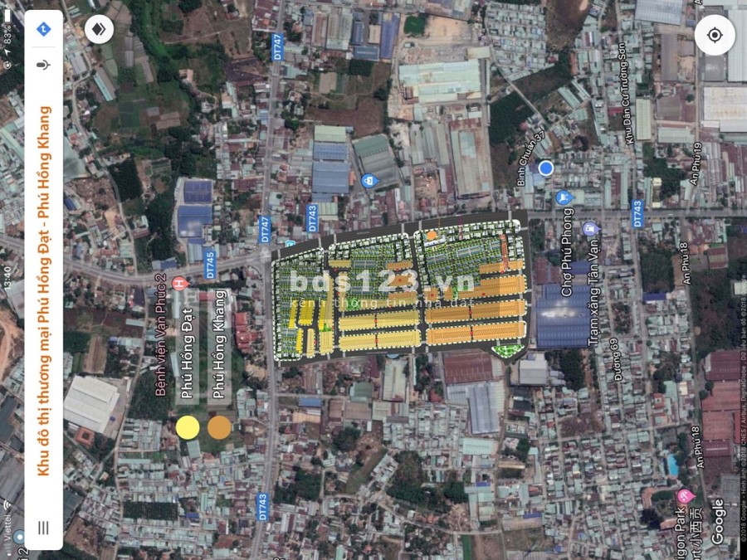Tap the Trạm xăng Tân Vạn gas pin
747x560 pixels.
[590, 228]
